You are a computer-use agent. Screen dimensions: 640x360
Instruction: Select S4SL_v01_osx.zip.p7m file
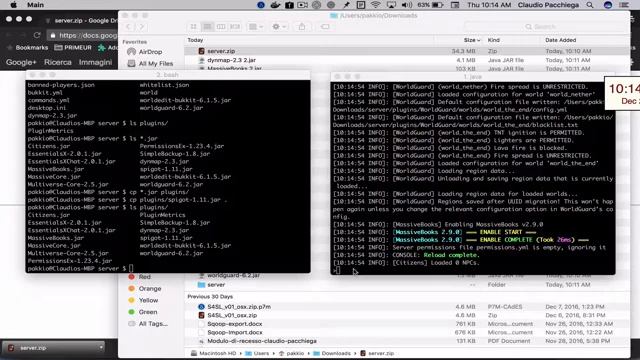click(x=407, y=307)
